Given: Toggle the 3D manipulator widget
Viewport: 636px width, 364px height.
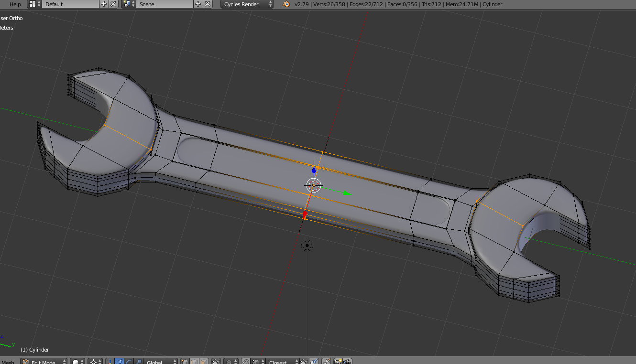Looking at the screenshot, I should [x=110, y=362].
